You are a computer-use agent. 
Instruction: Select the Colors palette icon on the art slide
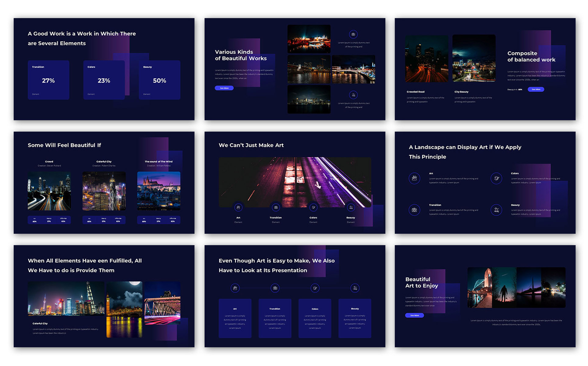[x=313, y=207]
